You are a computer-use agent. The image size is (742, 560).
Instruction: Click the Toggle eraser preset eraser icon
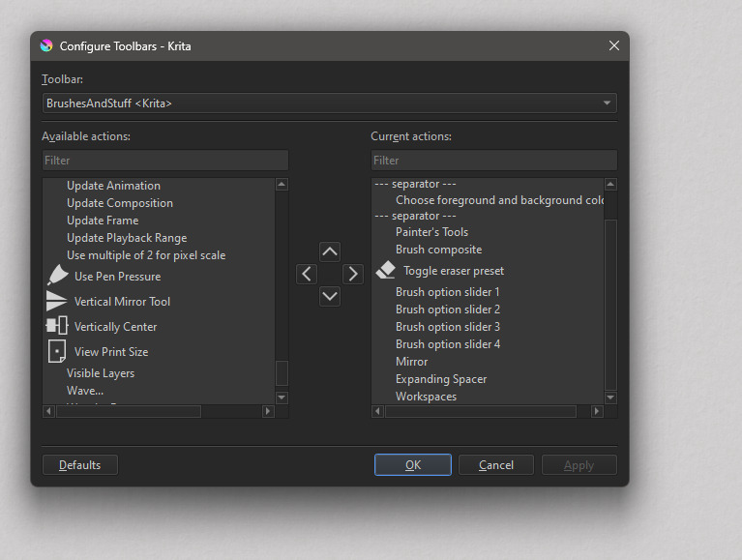[x=386, y=270]
